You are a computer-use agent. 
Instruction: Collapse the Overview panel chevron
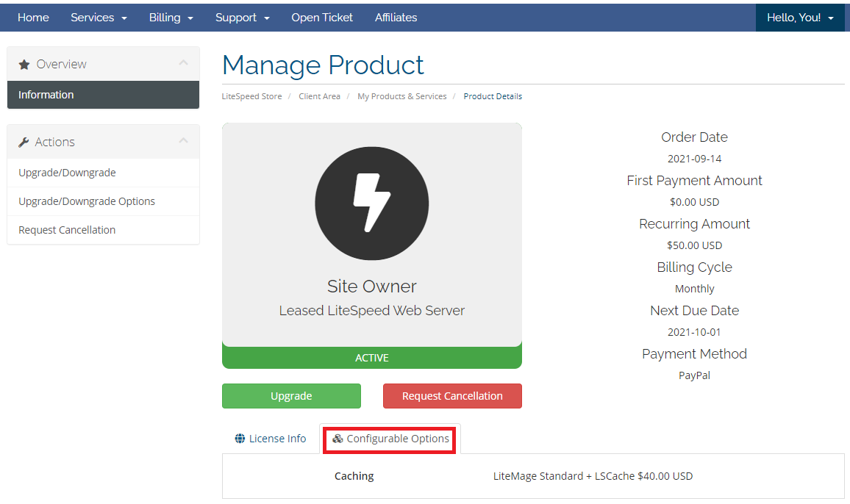coord(183,63)
